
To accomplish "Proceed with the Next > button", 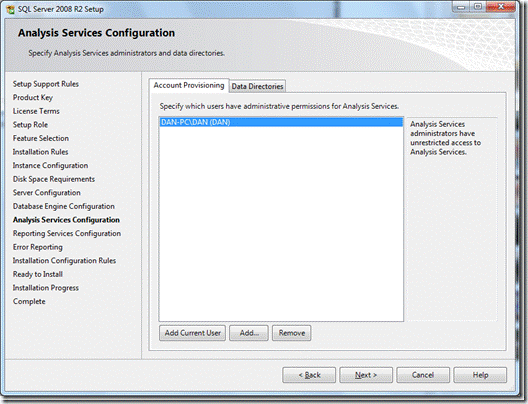I will click(x=366, y=375).
